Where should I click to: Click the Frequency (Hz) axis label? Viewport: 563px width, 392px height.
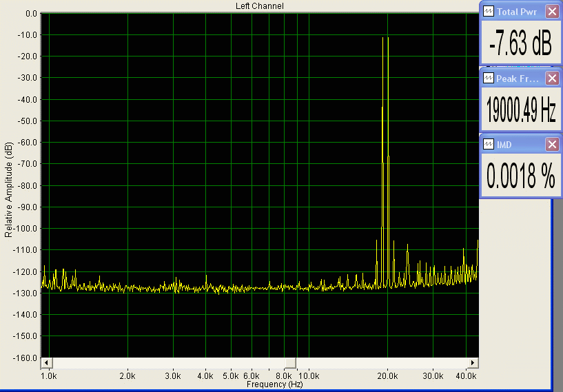(x=275, y=384)
